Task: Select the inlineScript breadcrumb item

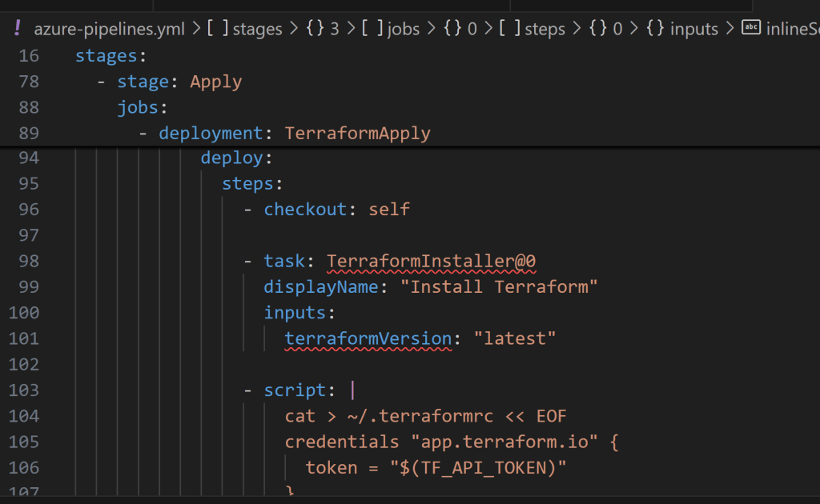Action: [791, 29]
